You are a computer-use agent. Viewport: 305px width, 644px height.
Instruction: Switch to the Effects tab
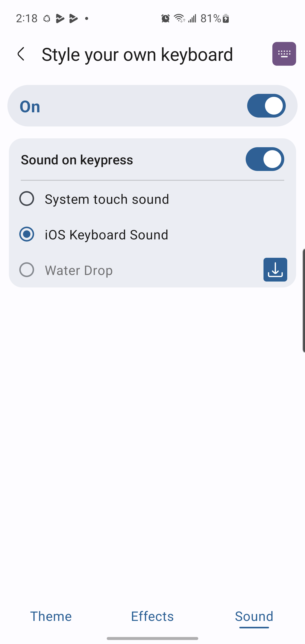click(x=152, y=616)
